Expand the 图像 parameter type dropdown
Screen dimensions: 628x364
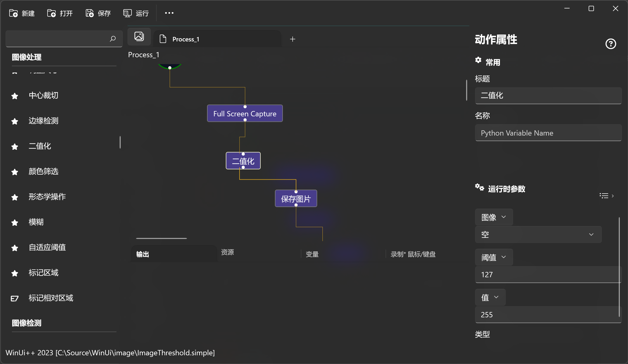coord(494,217)
